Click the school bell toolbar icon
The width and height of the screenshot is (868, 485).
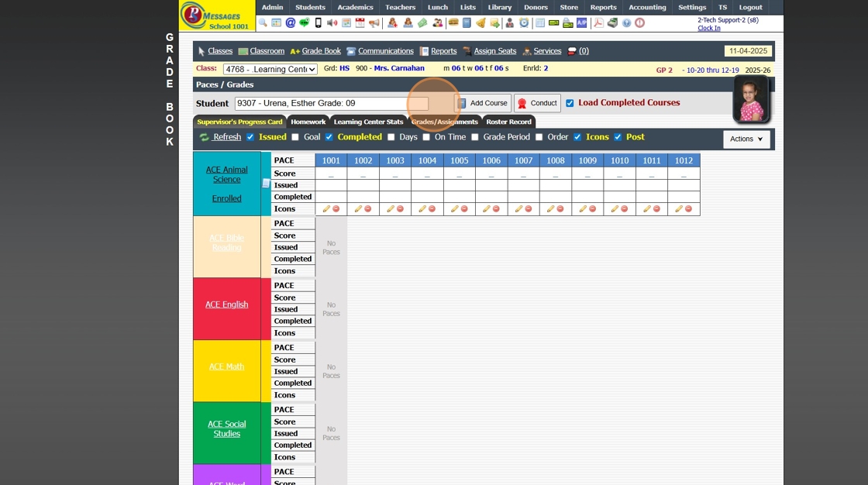point(480,22)
